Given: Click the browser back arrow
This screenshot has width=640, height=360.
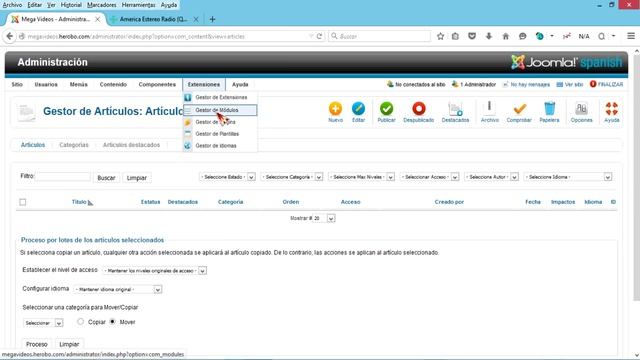Looking at the screenshot, I should coord(9,36).
